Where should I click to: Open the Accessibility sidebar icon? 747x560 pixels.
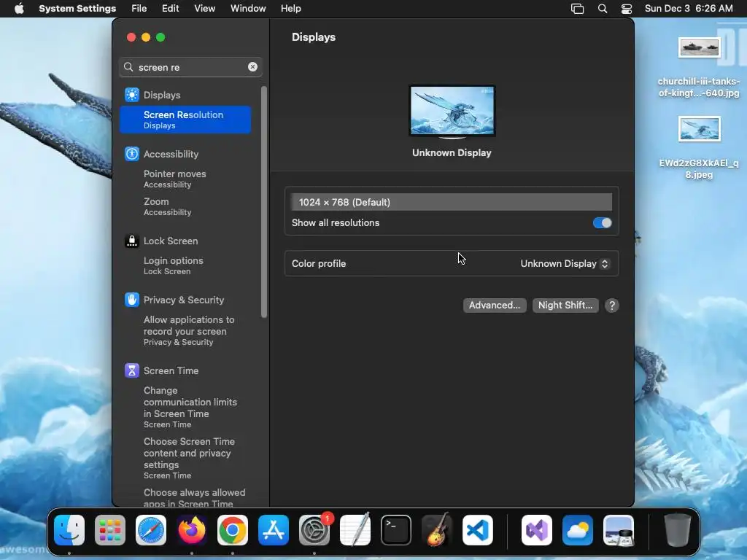coord(132,154)
